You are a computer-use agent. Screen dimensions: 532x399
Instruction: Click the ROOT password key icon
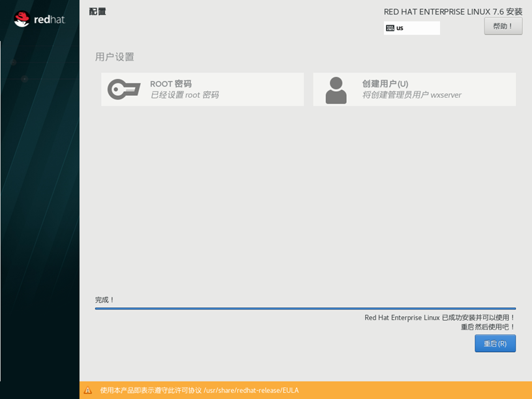(x=124, y=89)
